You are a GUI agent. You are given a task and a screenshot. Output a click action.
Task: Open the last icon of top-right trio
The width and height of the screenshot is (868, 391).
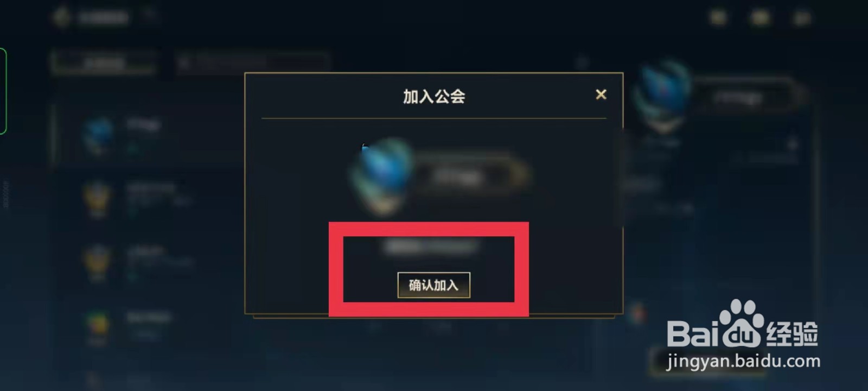point(802,18)
